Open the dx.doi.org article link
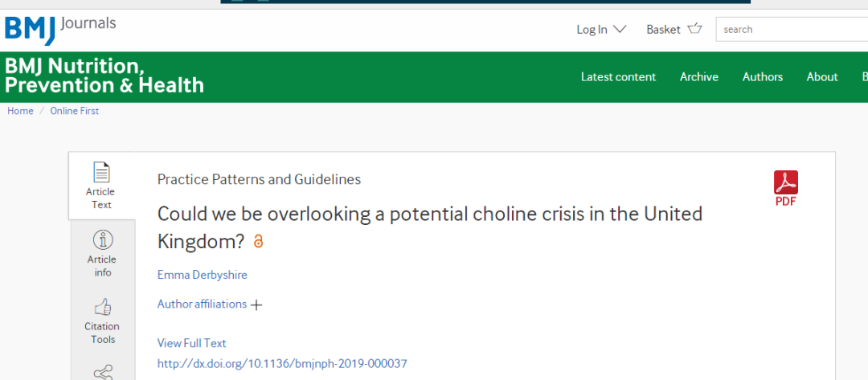Viewport: 868px width, 380px height. pyautogui.click(x=282, y=363)
